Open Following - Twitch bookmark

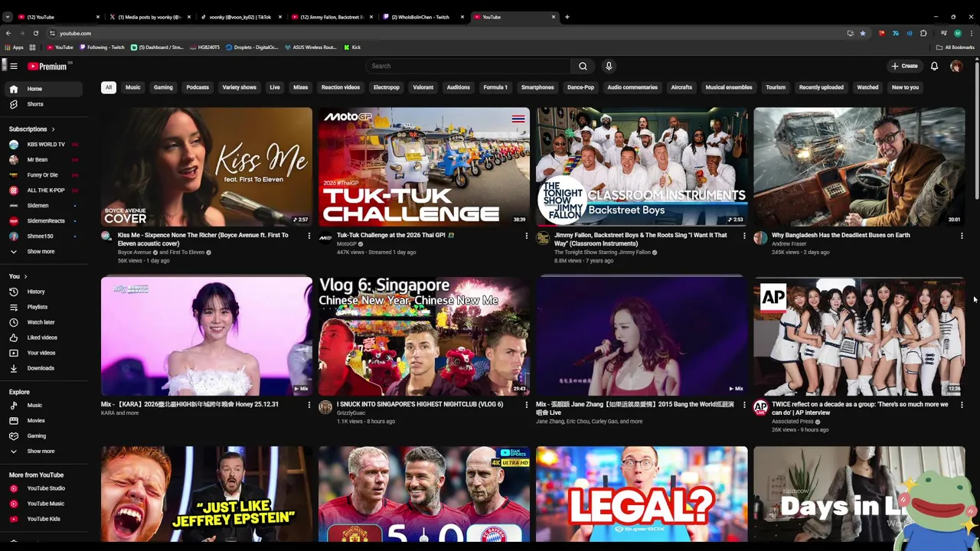click(101, 47)
